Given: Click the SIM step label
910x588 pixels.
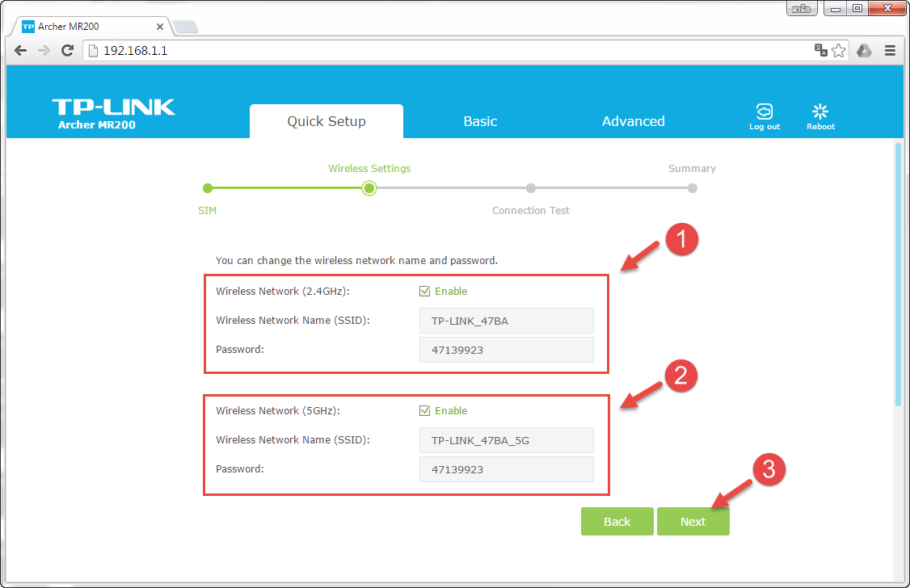Looking at the screenshot, I should click(207, 211).
